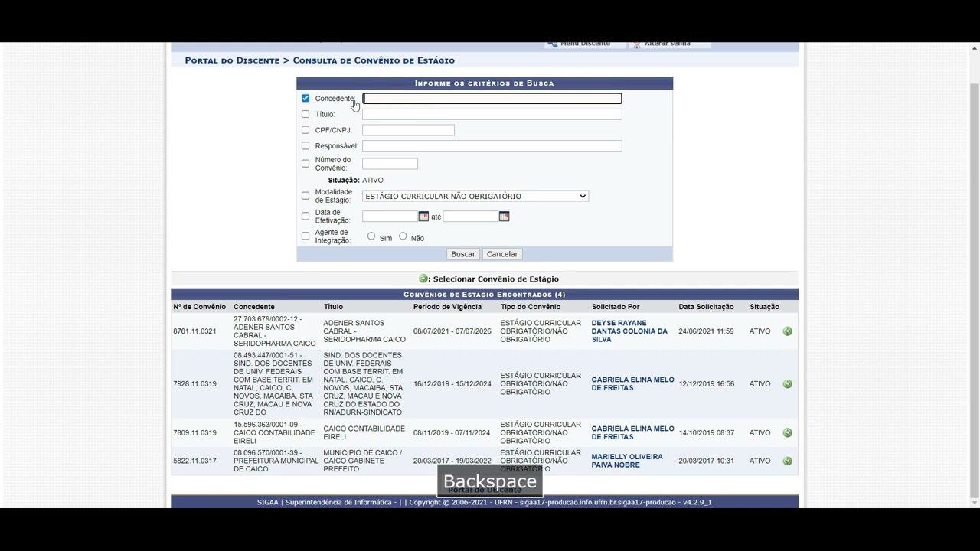Click the 'Nº de Convênio' column header
This screenshot has width=980, height=551.
click(200, 307)
